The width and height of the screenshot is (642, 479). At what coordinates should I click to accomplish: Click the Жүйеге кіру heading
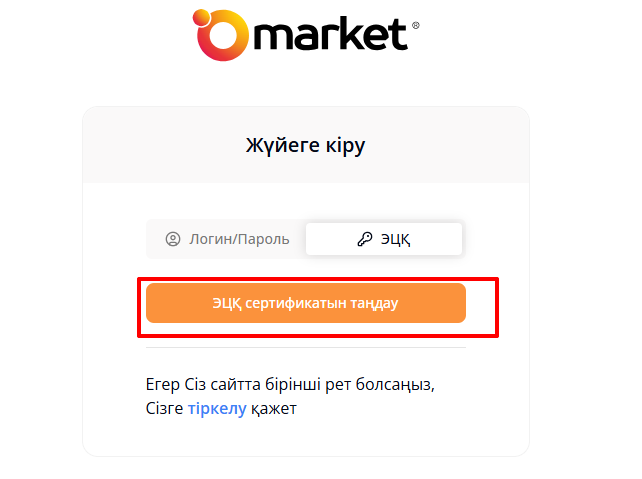click(306, 146)
